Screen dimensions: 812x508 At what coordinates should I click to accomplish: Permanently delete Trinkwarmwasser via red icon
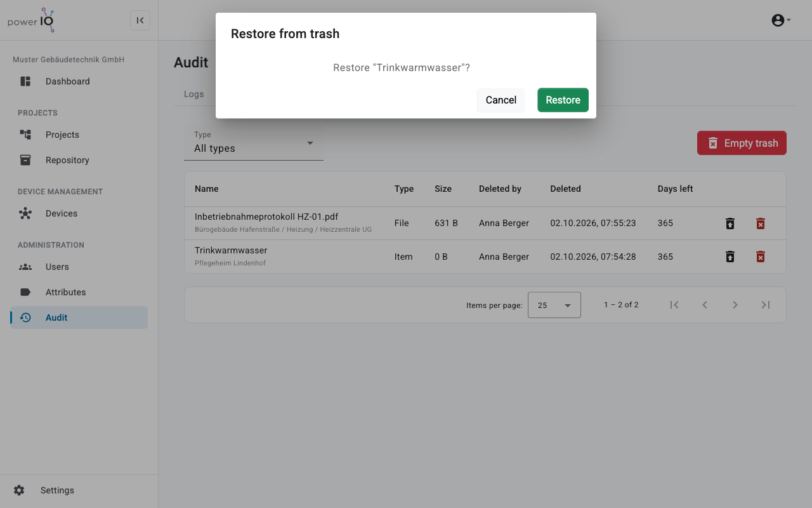point(761,257)
